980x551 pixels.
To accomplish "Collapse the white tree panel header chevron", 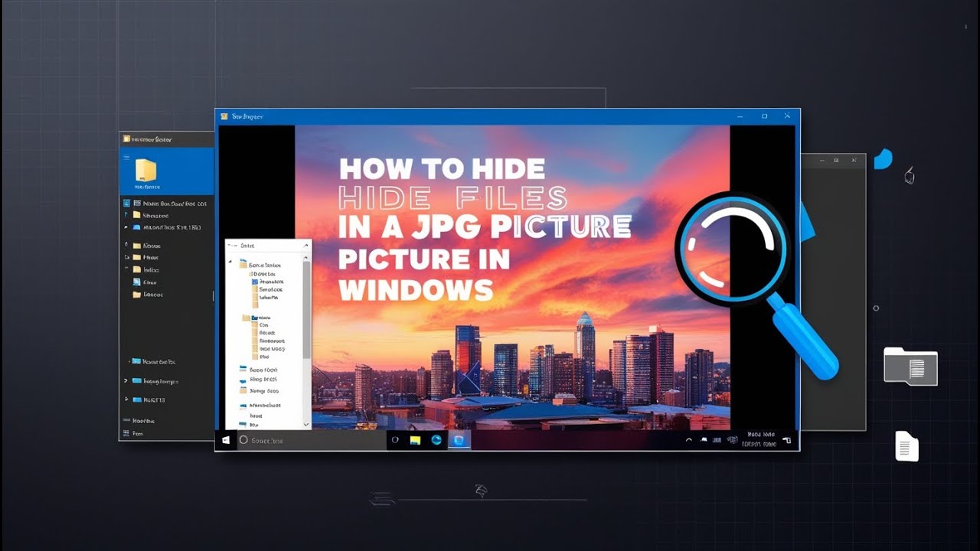I will click(306, 246).
